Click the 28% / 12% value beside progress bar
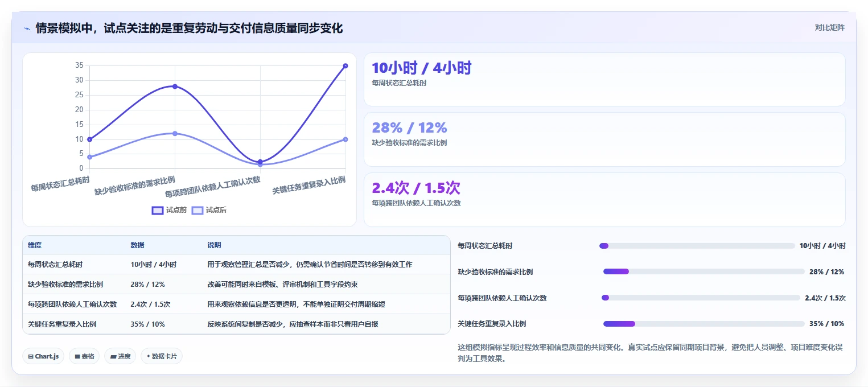The width and height of the screenshot is (868, 387). click(x=826, y=271)
